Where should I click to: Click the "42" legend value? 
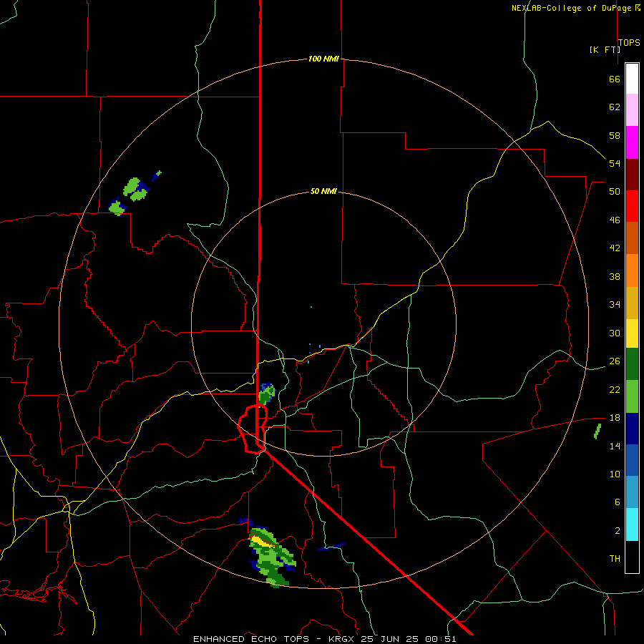point(615,248)
